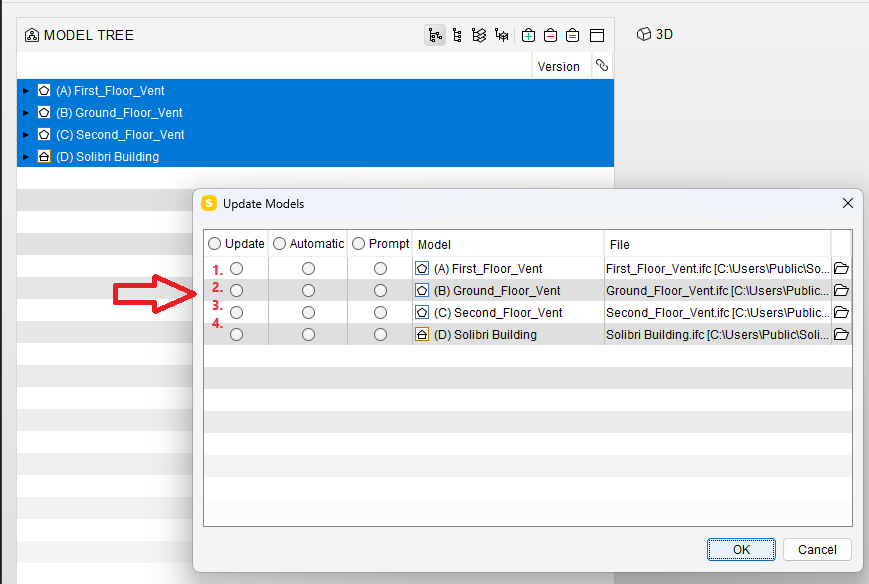
Task: Click (B) Ground_Floor_Vent model name in dialog
Action: (497, 290)
